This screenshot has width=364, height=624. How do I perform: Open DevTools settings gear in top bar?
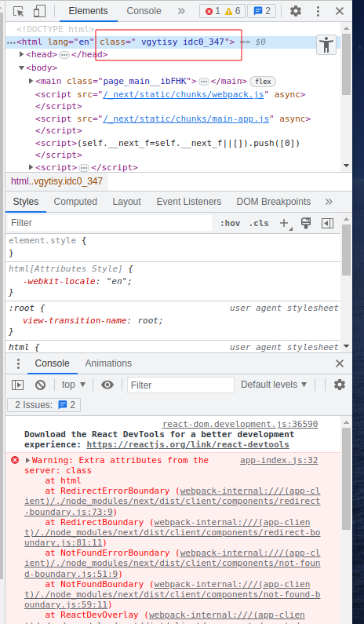tap(296, 11)
